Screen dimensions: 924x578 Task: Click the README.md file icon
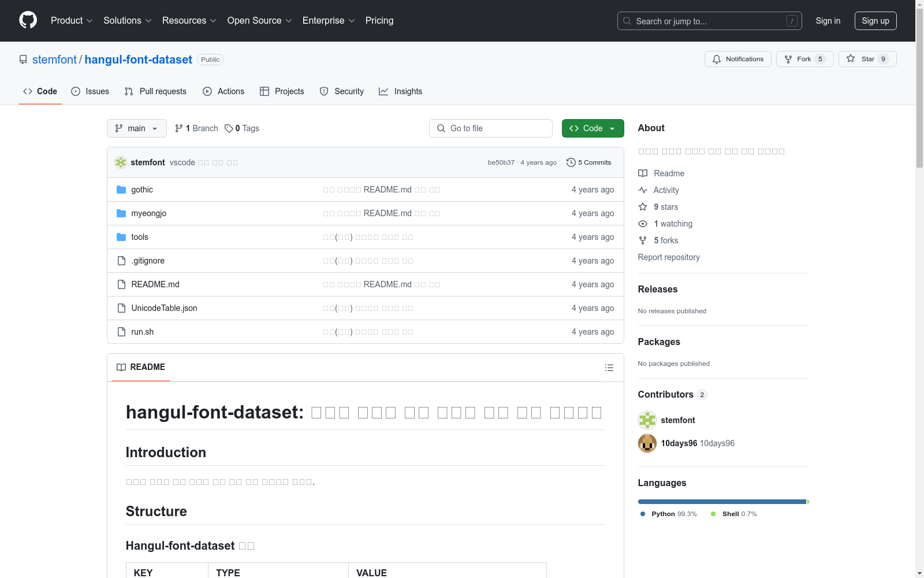pos(121,284)
